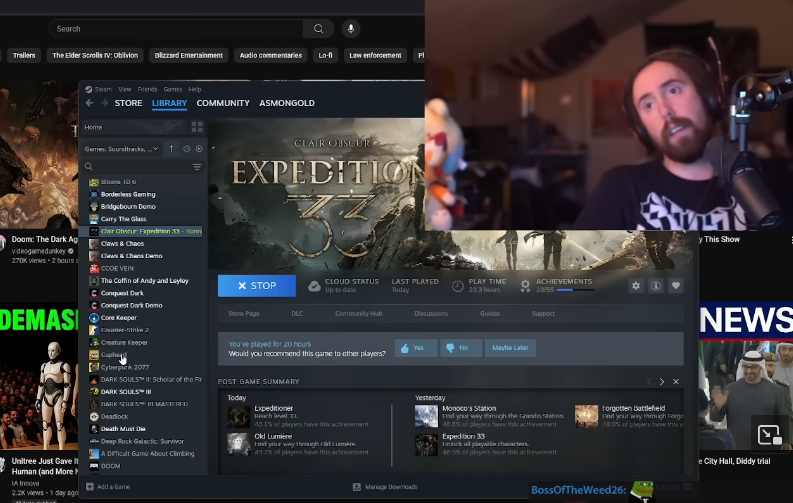Go back with Steam's back arrow
Screen dimensions: 793x503
coord(90,103)
